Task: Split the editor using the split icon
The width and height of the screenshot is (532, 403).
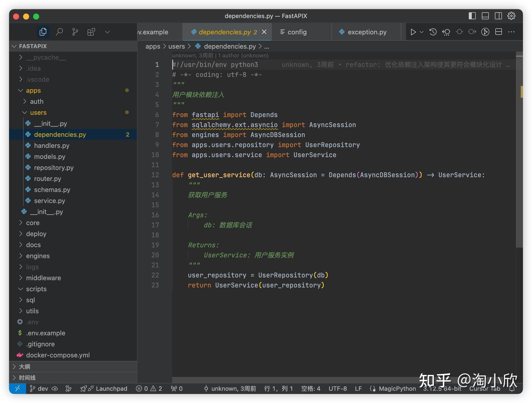Action: click(x=498, y=32)
